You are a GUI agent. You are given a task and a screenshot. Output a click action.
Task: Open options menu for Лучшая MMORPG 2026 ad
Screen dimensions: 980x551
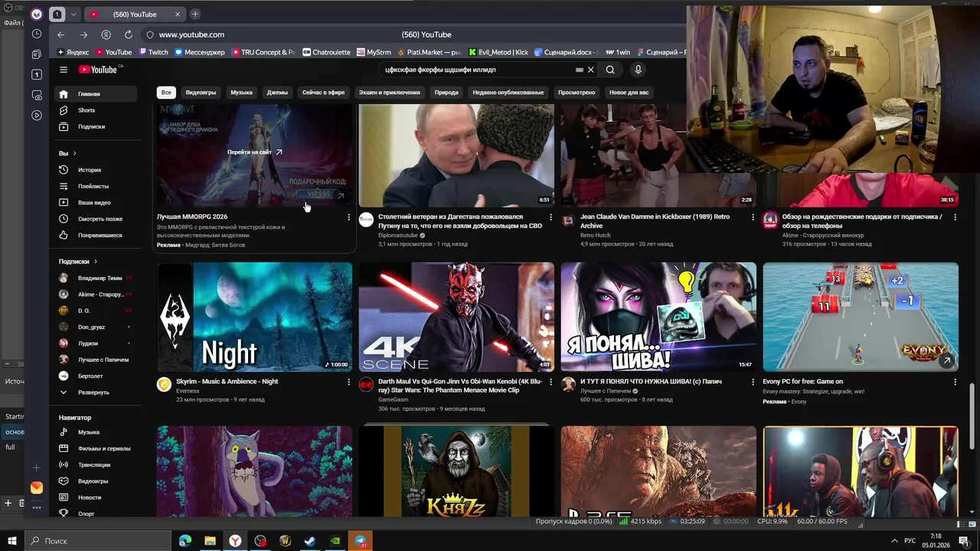348,217
